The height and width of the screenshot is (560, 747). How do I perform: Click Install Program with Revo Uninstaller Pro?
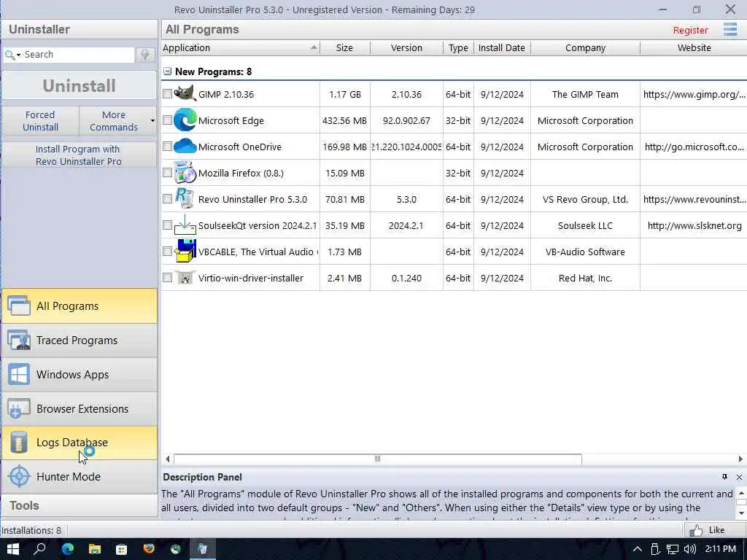coord(79,155)
